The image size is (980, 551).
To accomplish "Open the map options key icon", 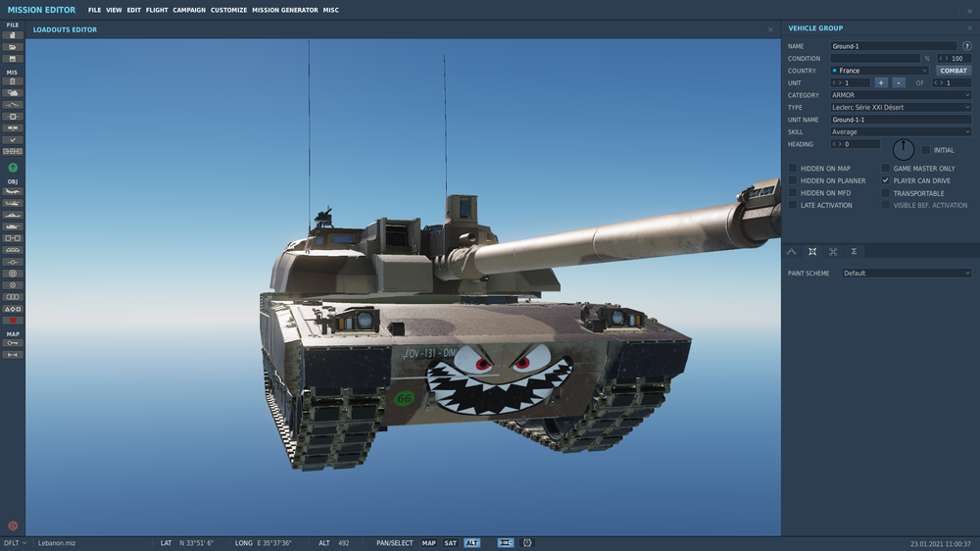I will click(13, 343).
